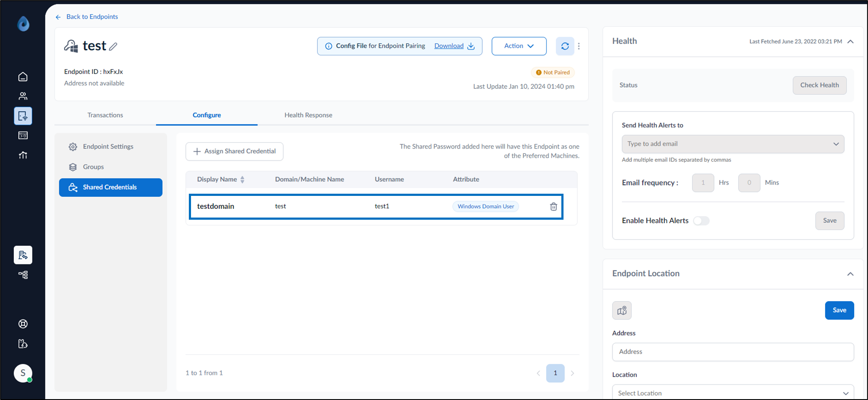
Task: Edit the endpoint name with the pencil icon
Action: point(113,46)
